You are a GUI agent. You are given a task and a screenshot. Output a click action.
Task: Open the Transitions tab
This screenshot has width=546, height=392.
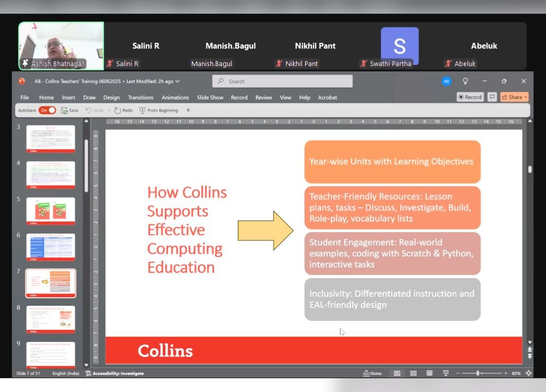(140, 97)
